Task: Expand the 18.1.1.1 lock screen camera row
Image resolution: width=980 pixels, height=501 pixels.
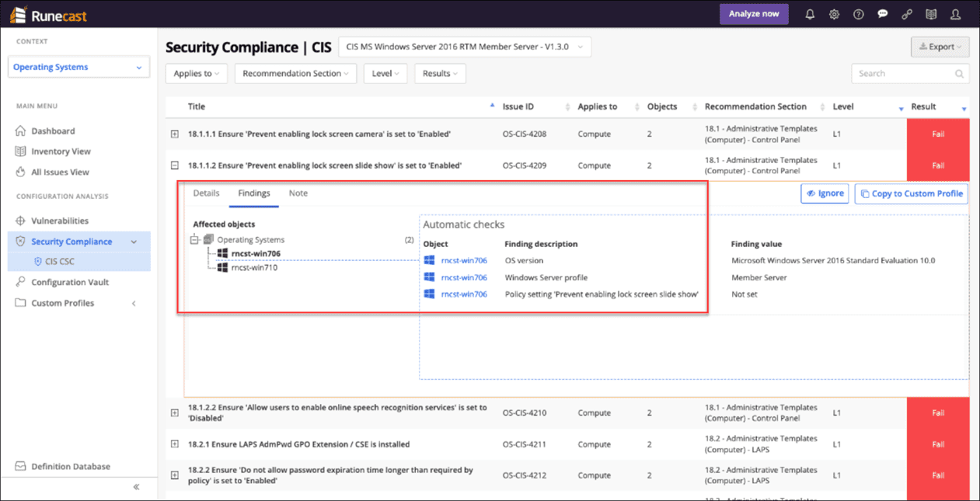Action: pos(175,134)
